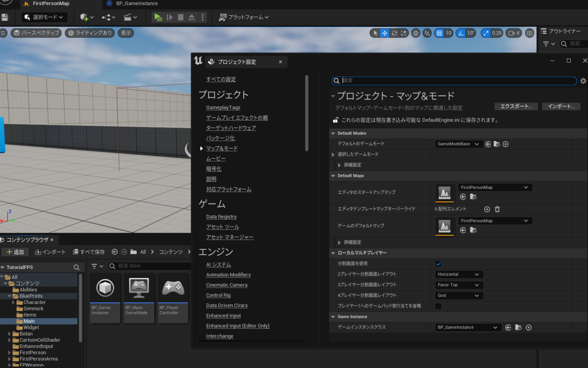Image resolution: width=588 pixels, height=368 pixels.
Task: Click the プロジェクト設定 tab
Action: 246,62
